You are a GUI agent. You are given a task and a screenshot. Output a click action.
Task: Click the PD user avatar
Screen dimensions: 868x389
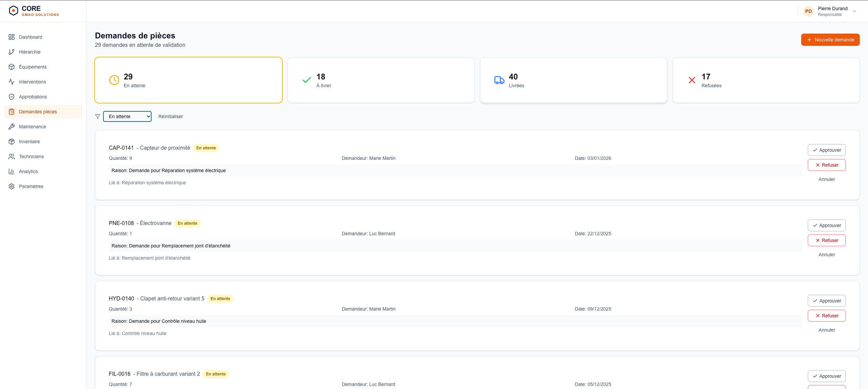(x=809, y=11)
